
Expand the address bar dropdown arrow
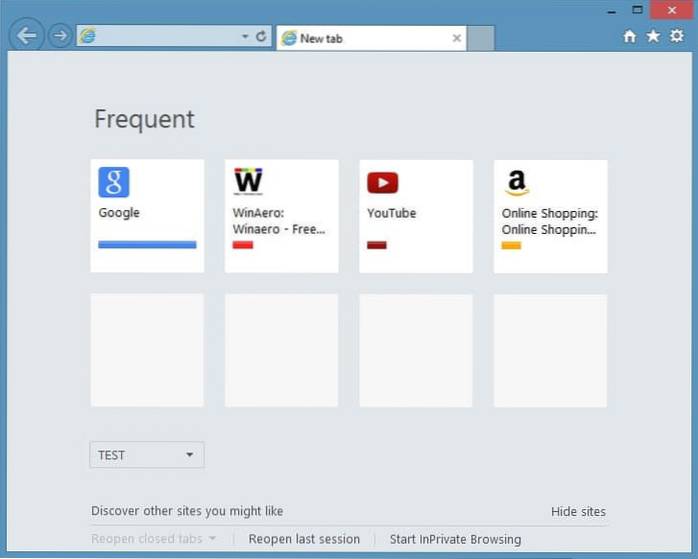[245, 37]
